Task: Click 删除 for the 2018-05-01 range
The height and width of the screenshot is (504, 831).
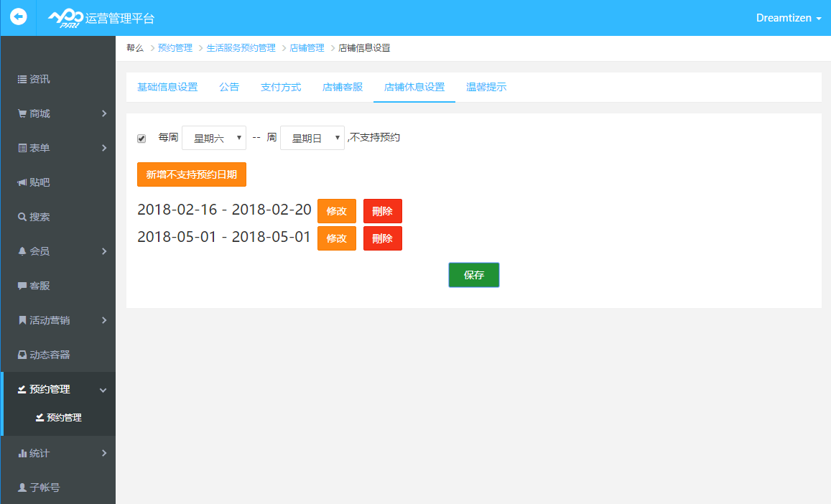Action: tap(383, 238)
